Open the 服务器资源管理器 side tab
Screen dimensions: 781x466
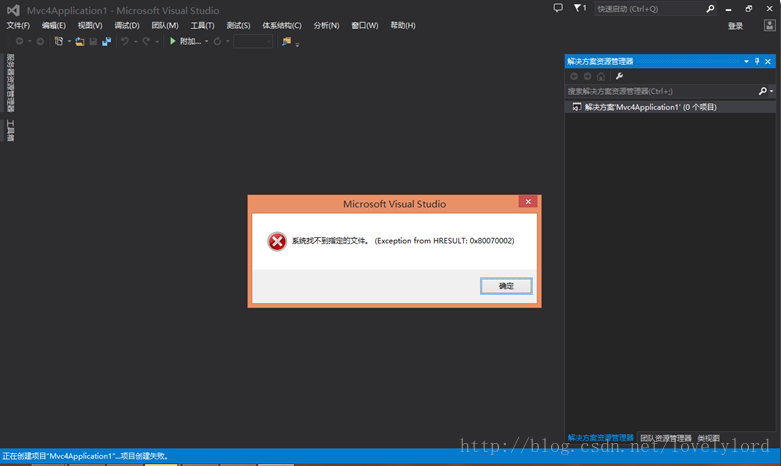10,83
